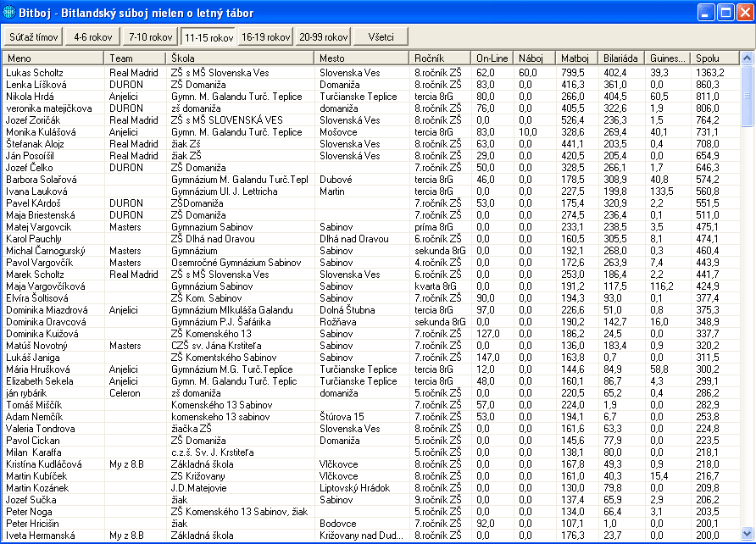Close the Bitboj window

[x=744, y=13]
